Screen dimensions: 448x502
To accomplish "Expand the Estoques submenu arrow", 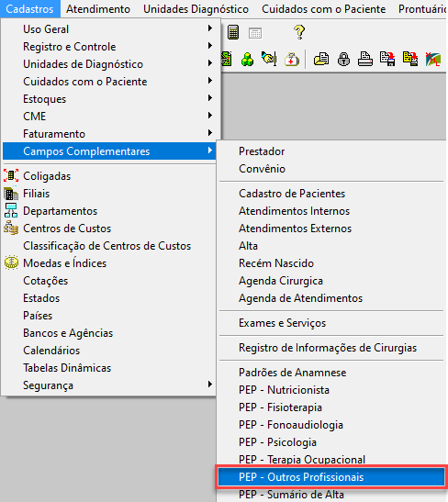I will pyautogui.click(x=209, y=98).
